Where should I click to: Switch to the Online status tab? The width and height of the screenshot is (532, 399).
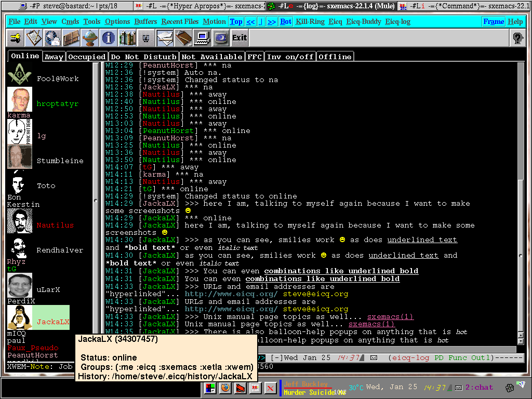pyautogui.click(x=25, y=56)
